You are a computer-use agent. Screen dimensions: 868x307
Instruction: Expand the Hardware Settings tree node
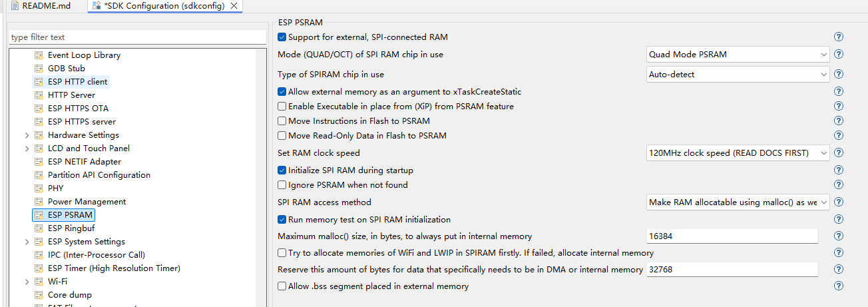pos(27,135)
